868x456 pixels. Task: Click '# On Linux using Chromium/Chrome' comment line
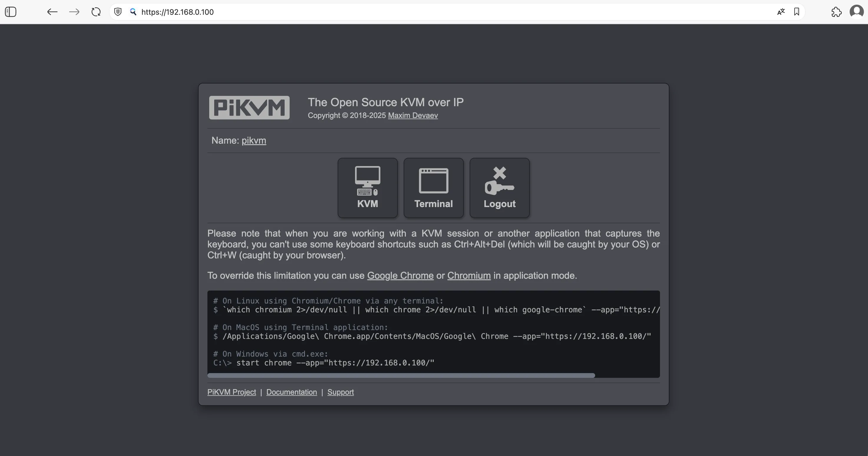click(x=328, y=301)
